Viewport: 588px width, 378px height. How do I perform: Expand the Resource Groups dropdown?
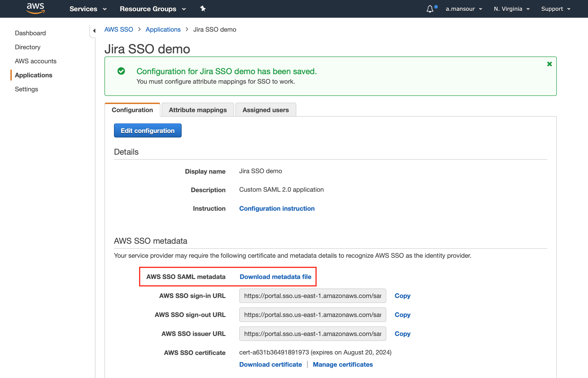click(153, 9)
